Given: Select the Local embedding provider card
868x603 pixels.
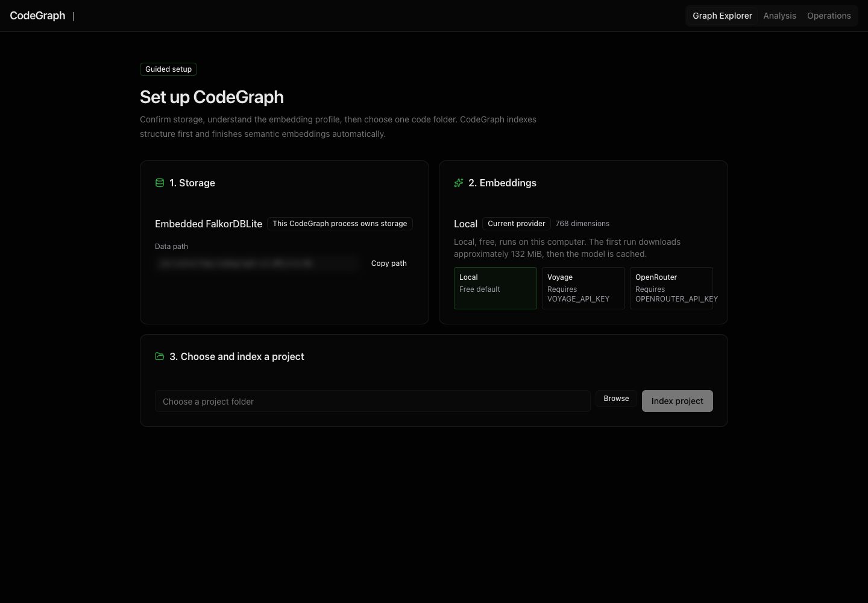Looking at the screenshot, I should (495, 288).
